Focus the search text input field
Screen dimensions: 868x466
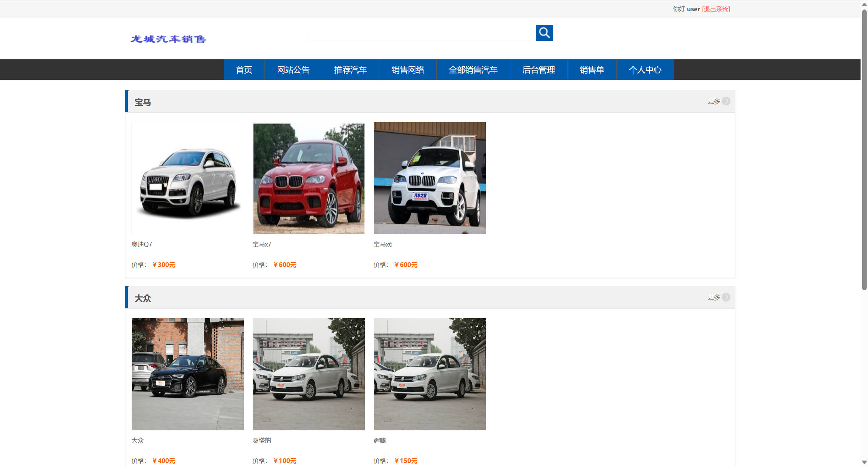[x=421, y=33]
